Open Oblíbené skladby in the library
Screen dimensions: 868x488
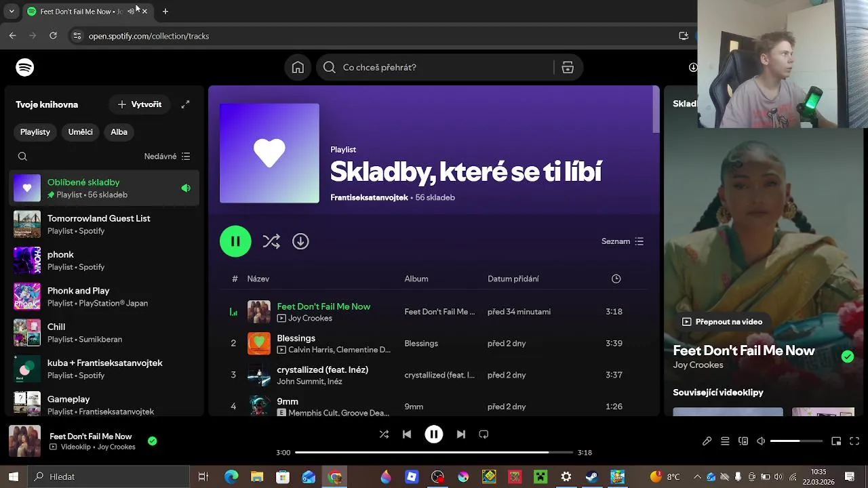[x=105, y=188]
